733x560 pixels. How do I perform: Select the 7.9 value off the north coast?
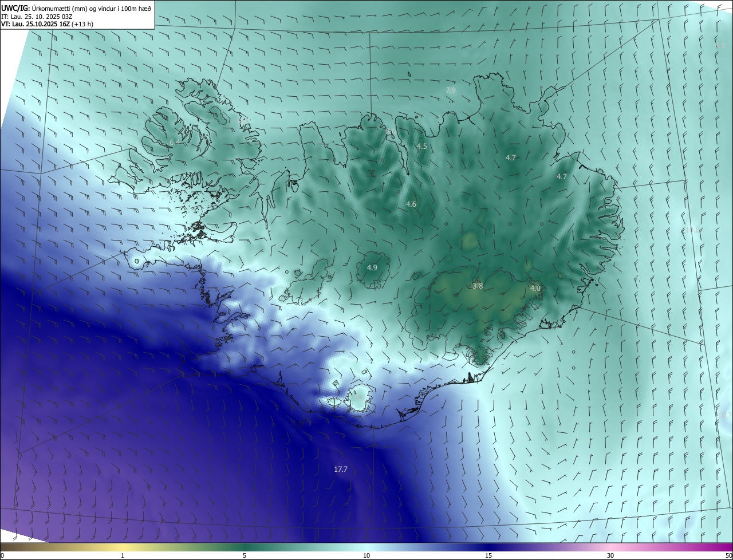click(x=451, y=90)
